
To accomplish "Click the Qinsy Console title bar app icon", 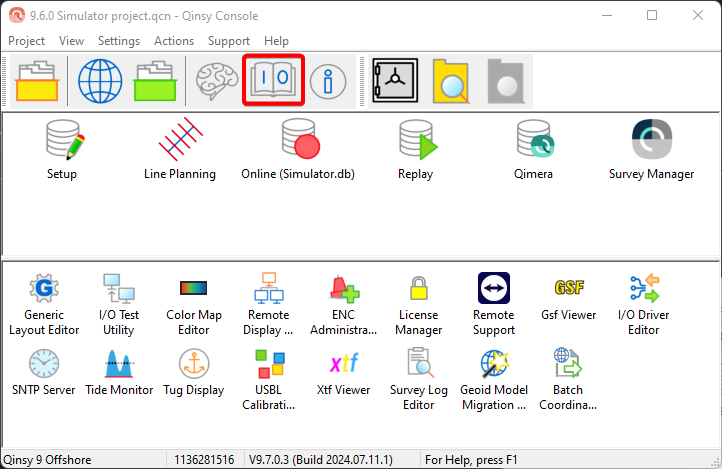I will click(17, 16).
